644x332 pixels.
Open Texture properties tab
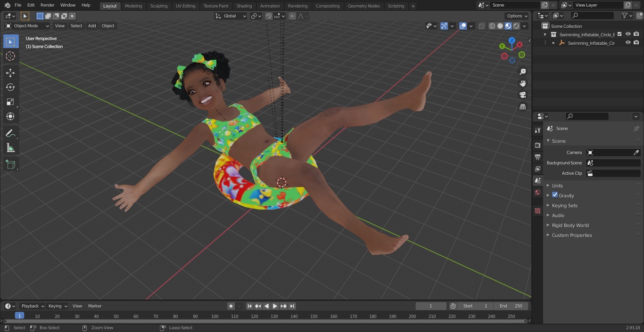(537, 211)
